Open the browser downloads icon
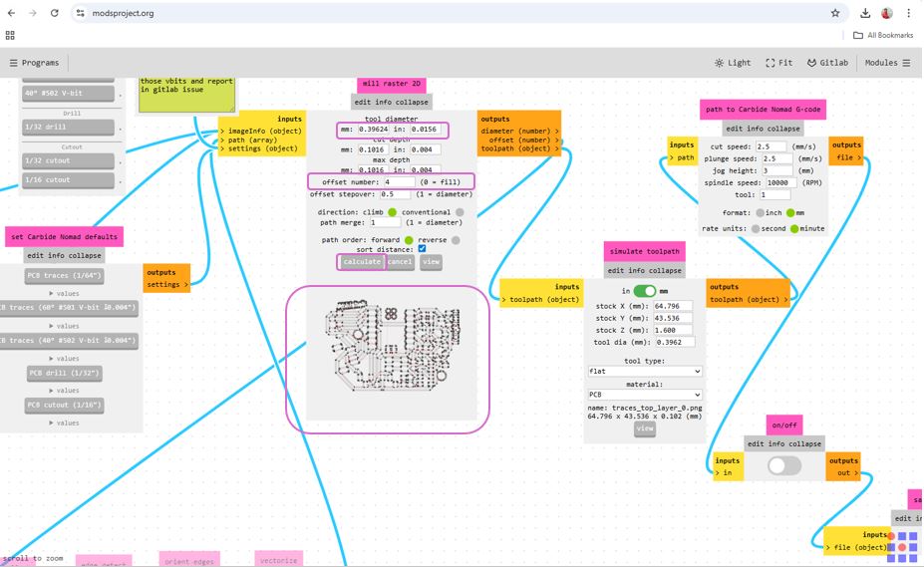Screen dimensions: 924x567 point(865,13)
